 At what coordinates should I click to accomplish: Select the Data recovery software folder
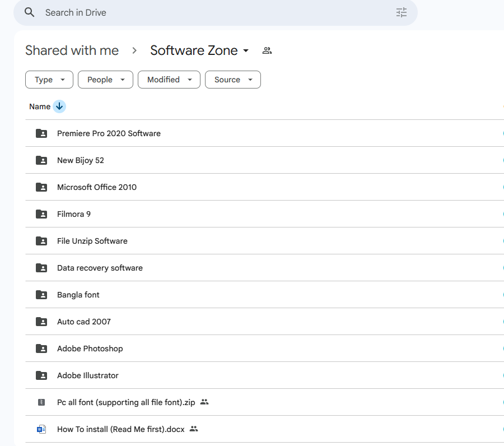point(100,268)
